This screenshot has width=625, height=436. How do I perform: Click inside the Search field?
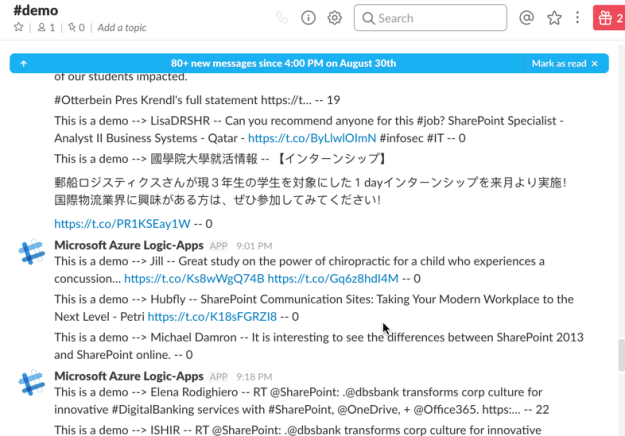click(x=430, y=18)
